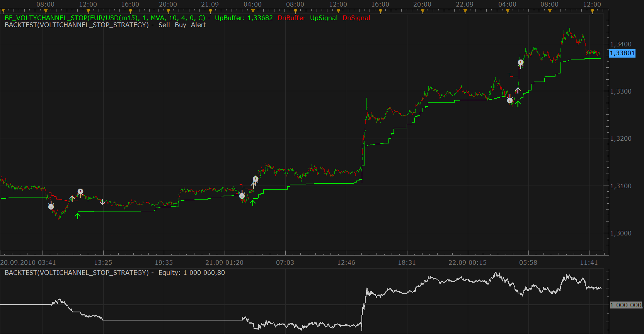Click the lone white down arrow near 13:25
This screenshot has width=644, height=334.
(x=102, y=202)
